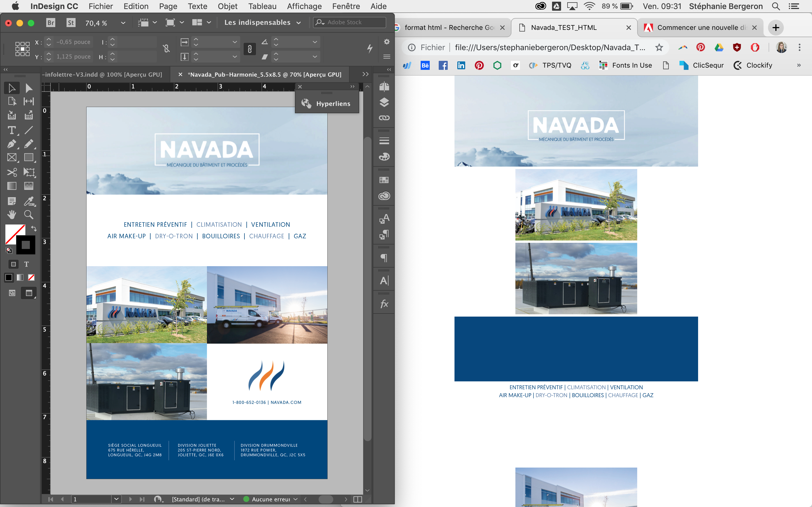
Task: Click the Stroke/Fill swap icon
Action: coord(33,228)
